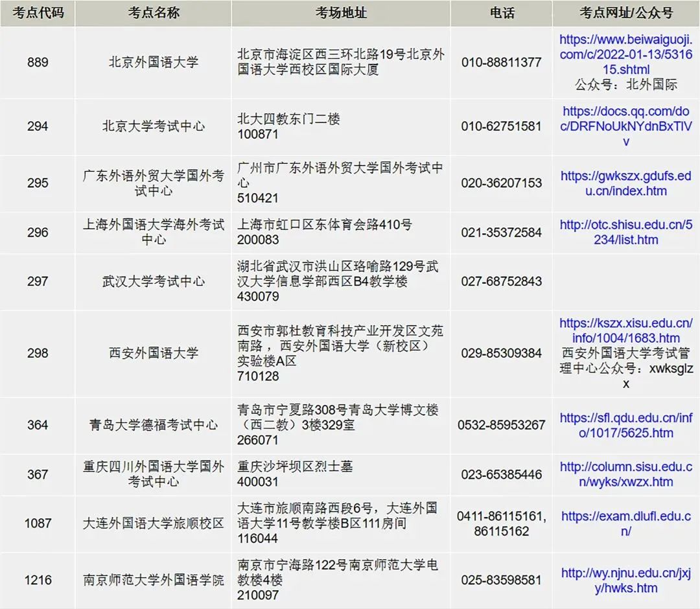Select code cell 298
Image resolution: width=700 pixels, height=609 pixels.
tap(38, 353)
